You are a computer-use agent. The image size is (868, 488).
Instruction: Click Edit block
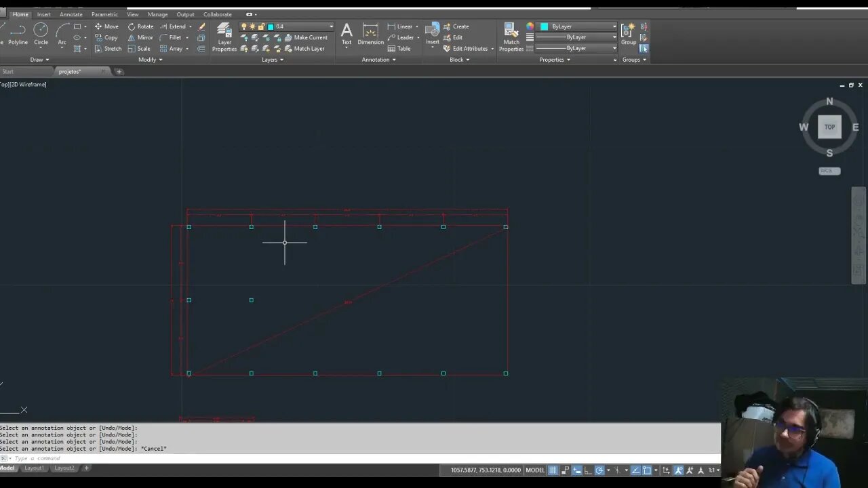point(453,37)
